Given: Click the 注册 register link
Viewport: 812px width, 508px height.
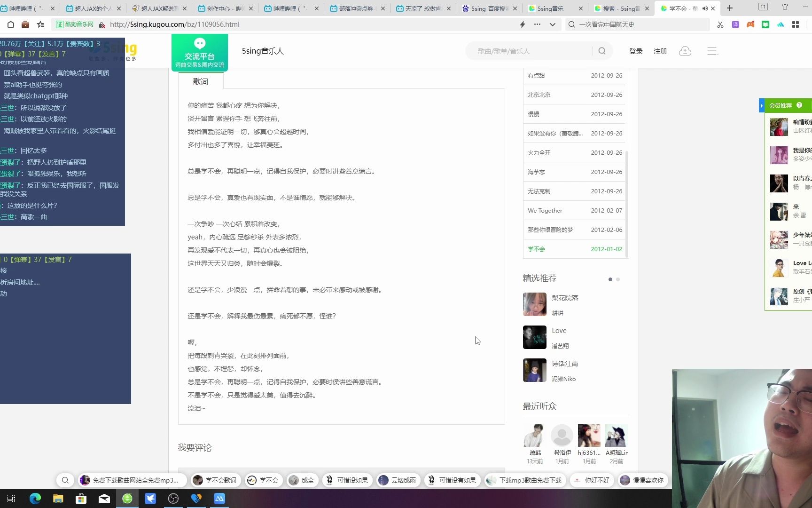Looking at the screenshot, I should coord(660,51).
